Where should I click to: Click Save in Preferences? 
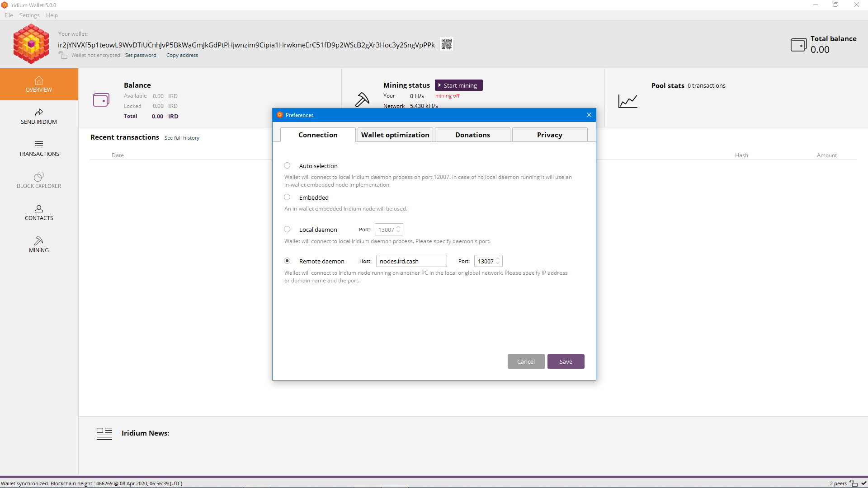tap(566, 361)
